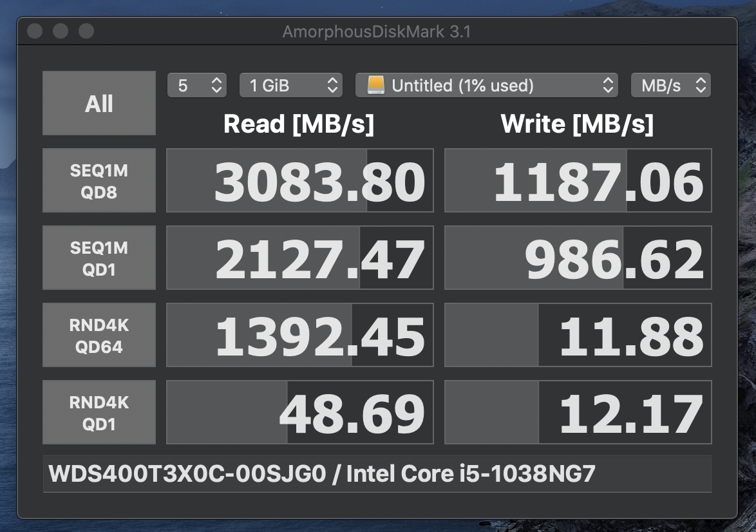The height and width of the screenshot is (532, 756).
Task: Run all benchmark tests with All button
Action: click(x=99, y=103)
